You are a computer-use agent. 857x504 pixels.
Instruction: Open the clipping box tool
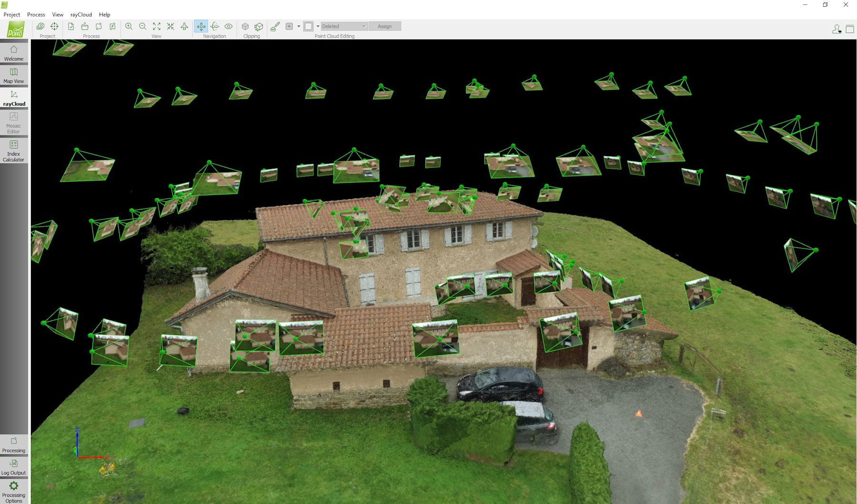[258, 26]
